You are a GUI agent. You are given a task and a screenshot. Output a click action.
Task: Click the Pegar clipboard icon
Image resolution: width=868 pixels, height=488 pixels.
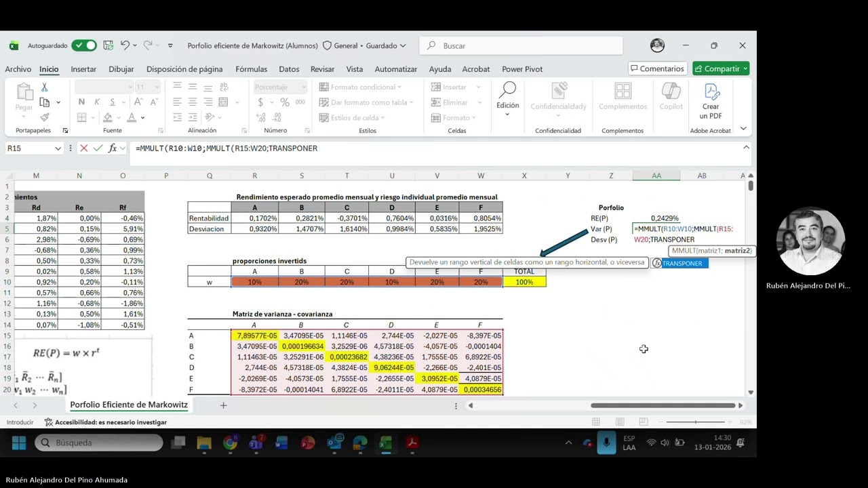[24, 93]
